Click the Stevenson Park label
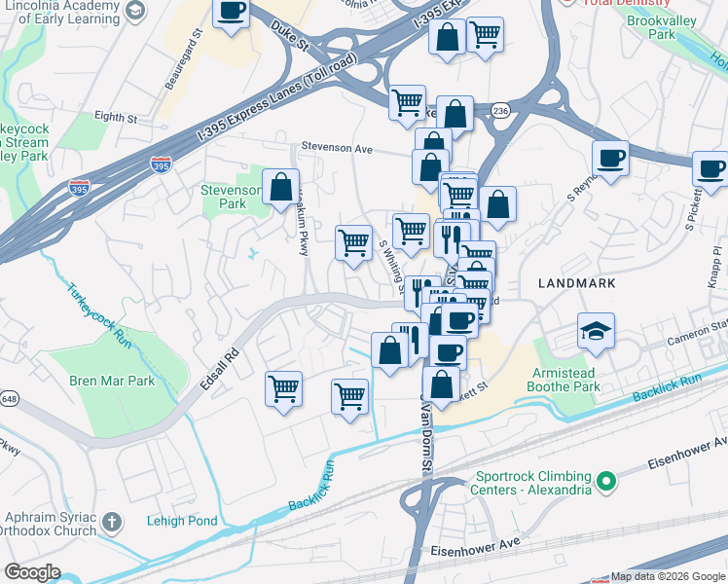The width and height of the screenshot is (728, 584). coord(233,197)
